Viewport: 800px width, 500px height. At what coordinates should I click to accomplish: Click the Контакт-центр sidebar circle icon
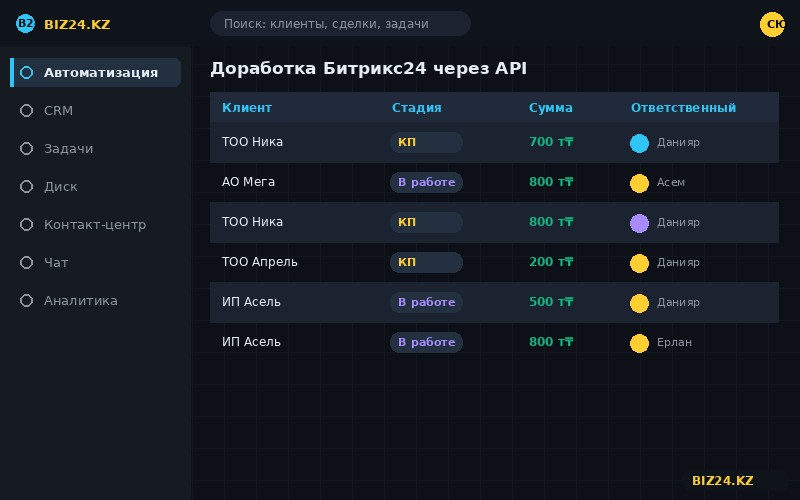point(27,224)
